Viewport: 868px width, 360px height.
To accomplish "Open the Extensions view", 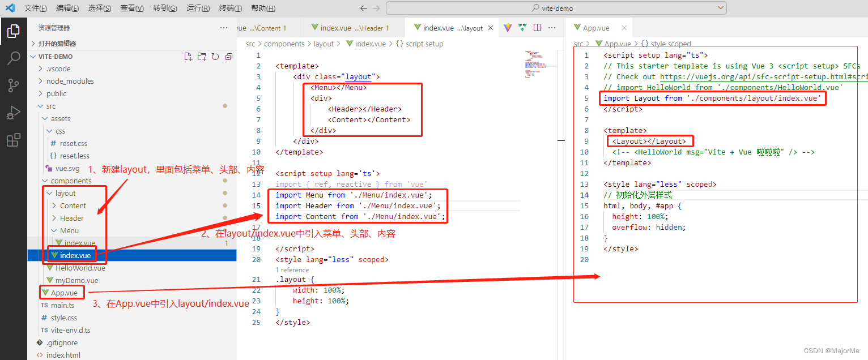I will [13, 140].
